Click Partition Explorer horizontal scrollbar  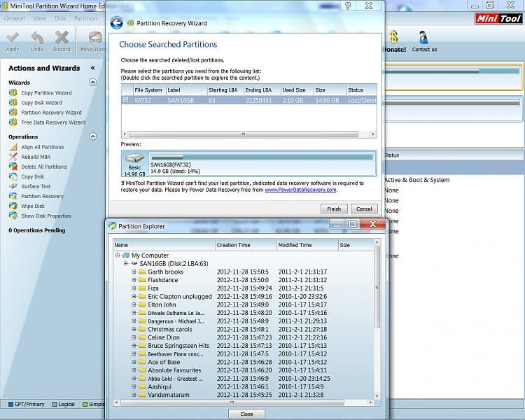coord(232,402)
